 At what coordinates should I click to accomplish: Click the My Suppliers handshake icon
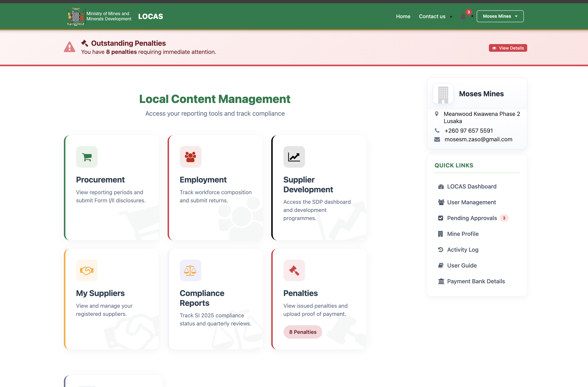coord(87,270)
